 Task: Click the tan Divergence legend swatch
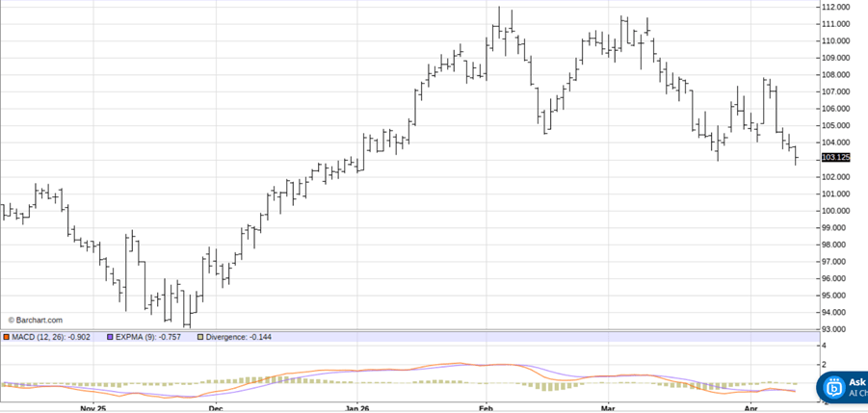pos(200,337)
